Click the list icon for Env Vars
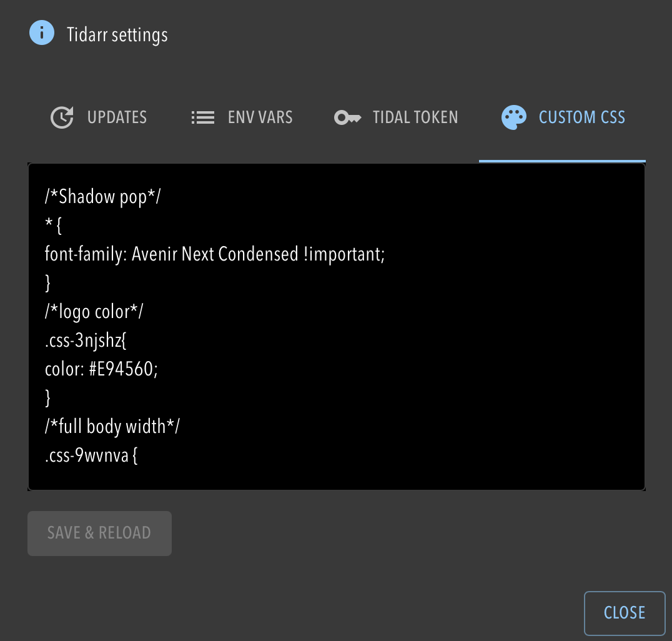The image size is (672, 641). coord(203,117)
